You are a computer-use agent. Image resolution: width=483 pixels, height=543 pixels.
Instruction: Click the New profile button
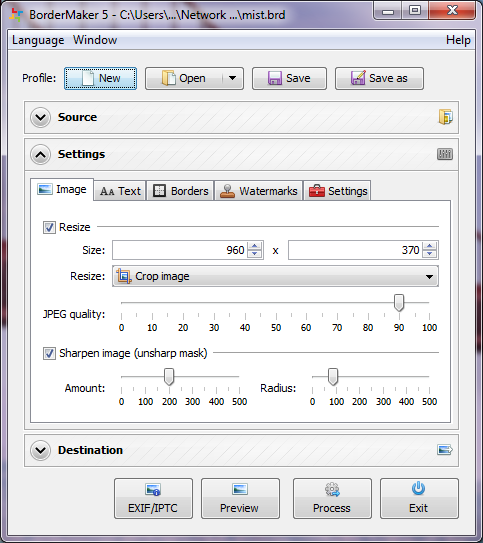[100, 79]
